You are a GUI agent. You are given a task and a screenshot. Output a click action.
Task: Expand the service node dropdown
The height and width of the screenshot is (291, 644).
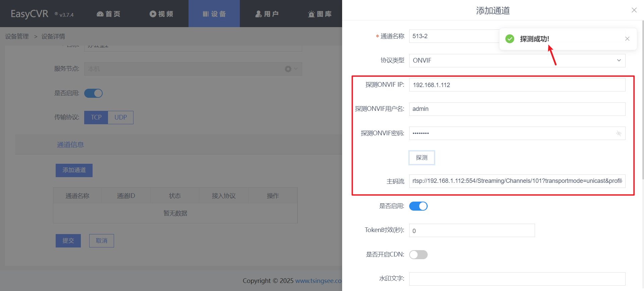click(x=296, y=69)
